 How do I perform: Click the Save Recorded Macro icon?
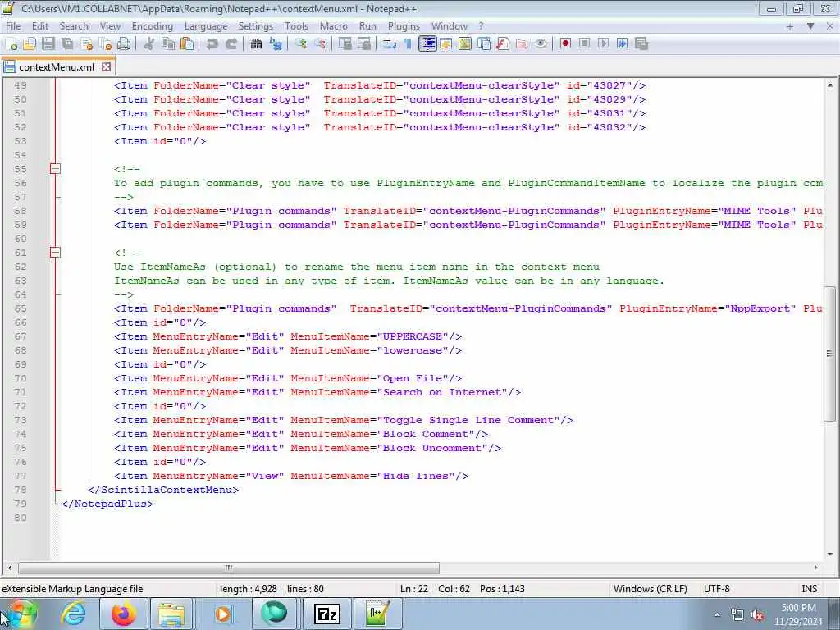tap(641, 44)
